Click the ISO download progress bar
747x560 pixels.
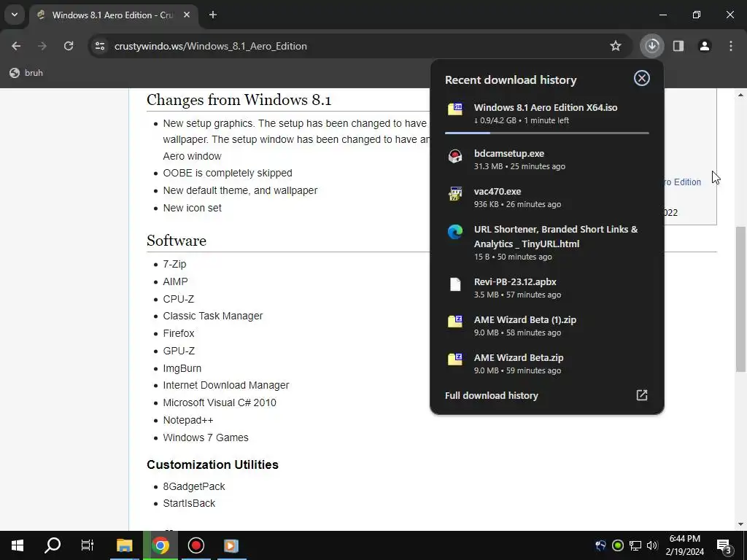coord(547,133)
